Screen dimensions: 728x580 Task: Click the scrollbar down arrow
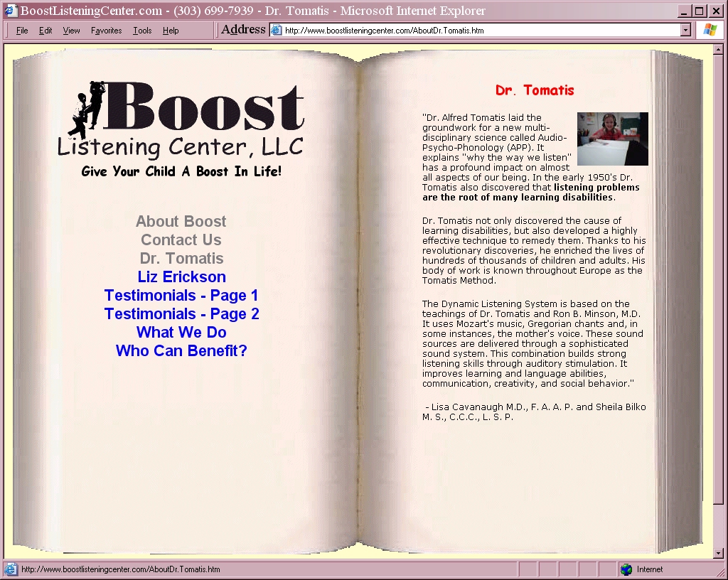click(x=717, y=553)
